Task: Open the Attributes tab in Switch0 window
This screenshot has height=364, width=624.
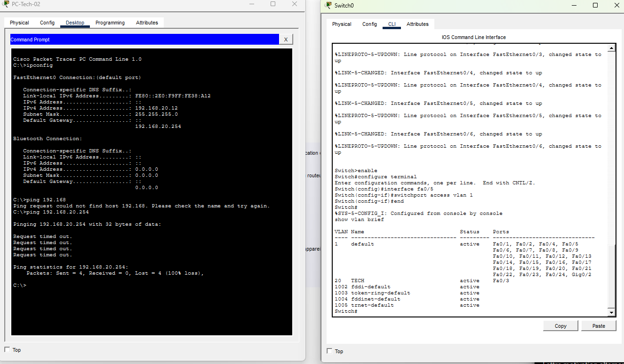Action: click(x=418, y=24)
